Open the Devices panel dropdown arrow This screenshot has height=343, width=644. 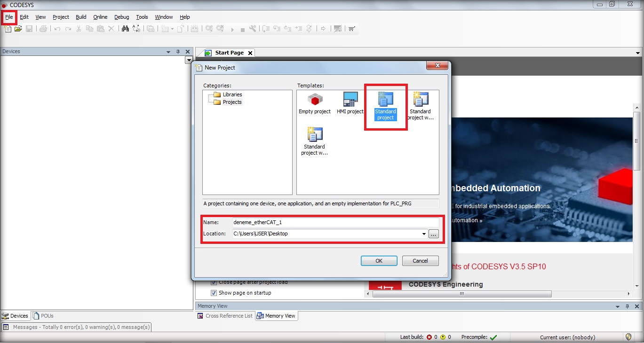coord(168,52)
